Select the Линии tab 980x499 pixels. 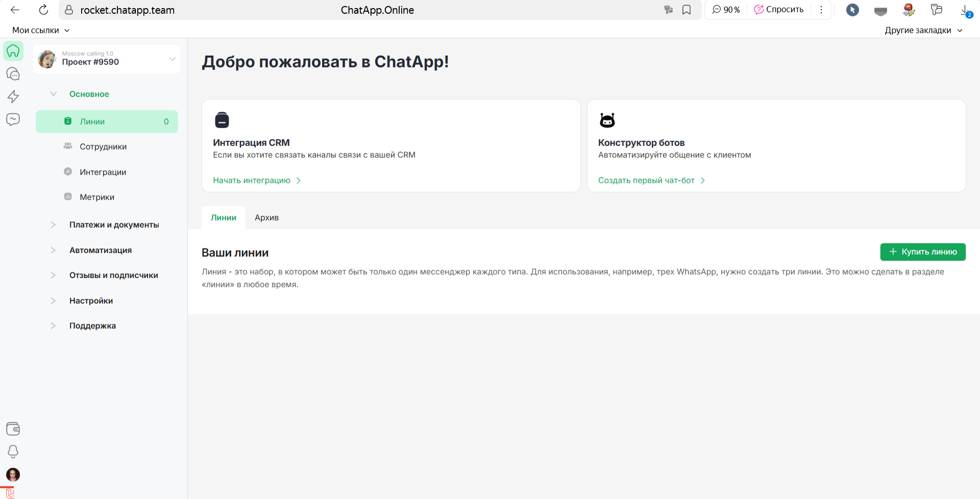[x=224, y=218]
